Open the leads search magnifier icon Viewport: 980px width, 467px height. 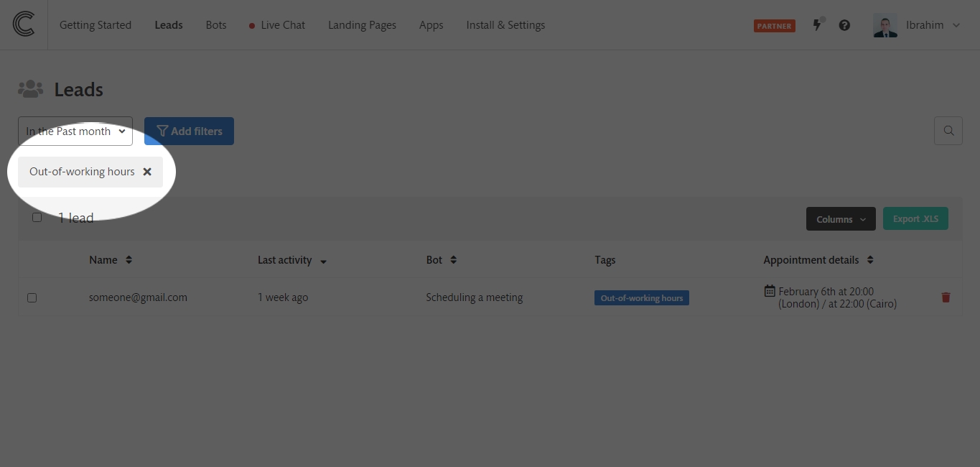pyautogui.click(x=948, y=131)
